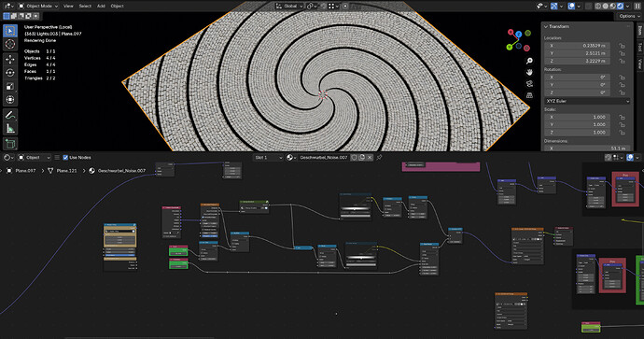The image size is (644, 339).
Task: Select the Scale tool
Action: pyautogui.click(x=10, y=86)
